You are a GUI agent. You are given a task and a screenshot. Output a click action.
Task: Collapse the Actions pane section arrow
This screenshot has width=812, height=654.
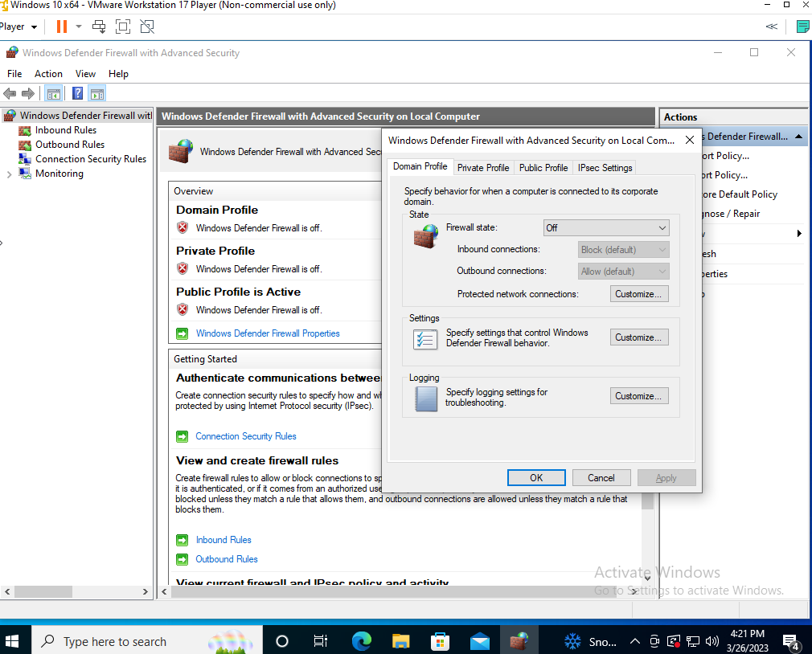(798, 137)
